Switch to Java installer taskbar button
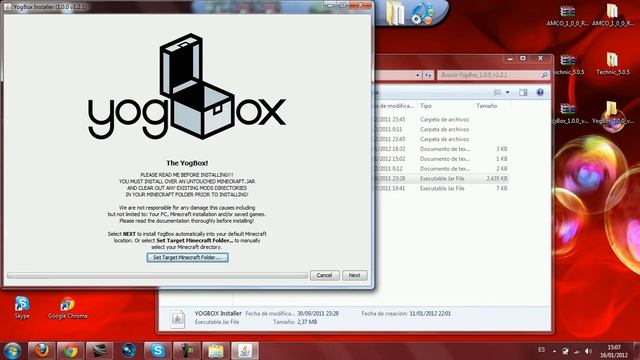This screenshot has height=360, width=640. pos(245,351)
